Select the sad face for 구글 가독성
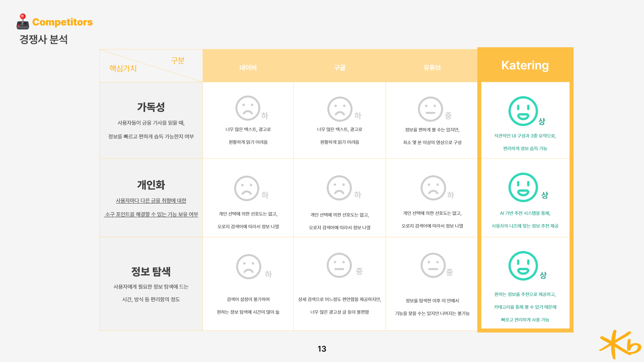Screen dimensions: 644x362 point(340,109)
